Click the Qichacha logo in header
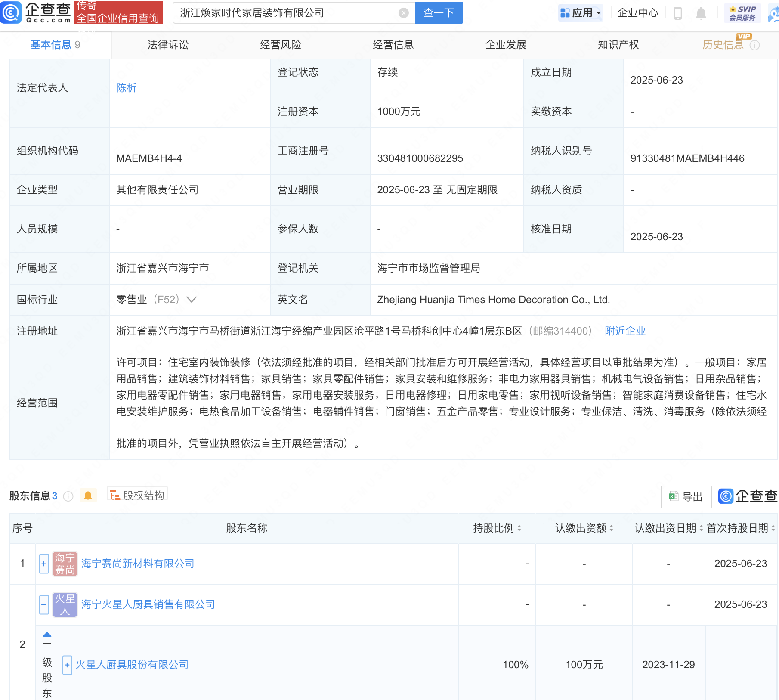The width and height of the screenshot is (779, 700). [x=36, y=12]
